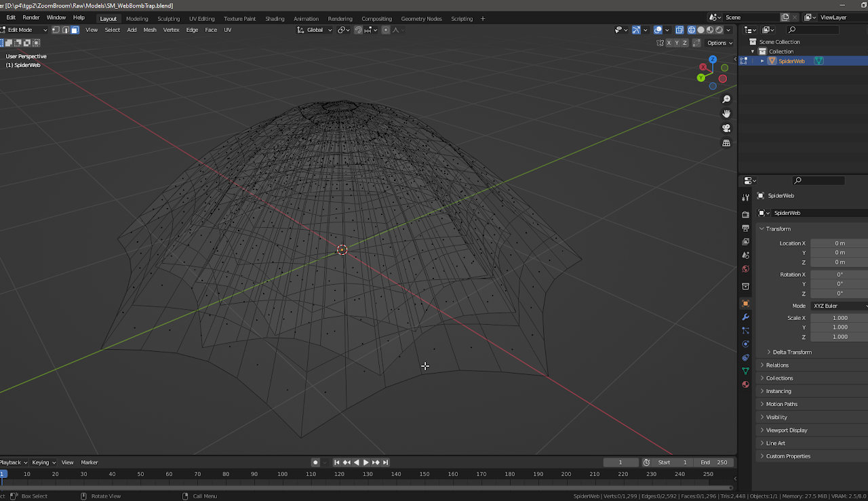The height and width of the screenshot is (501, 868).
Task: Select edge selection mode icon
Action: click(65, 30)
